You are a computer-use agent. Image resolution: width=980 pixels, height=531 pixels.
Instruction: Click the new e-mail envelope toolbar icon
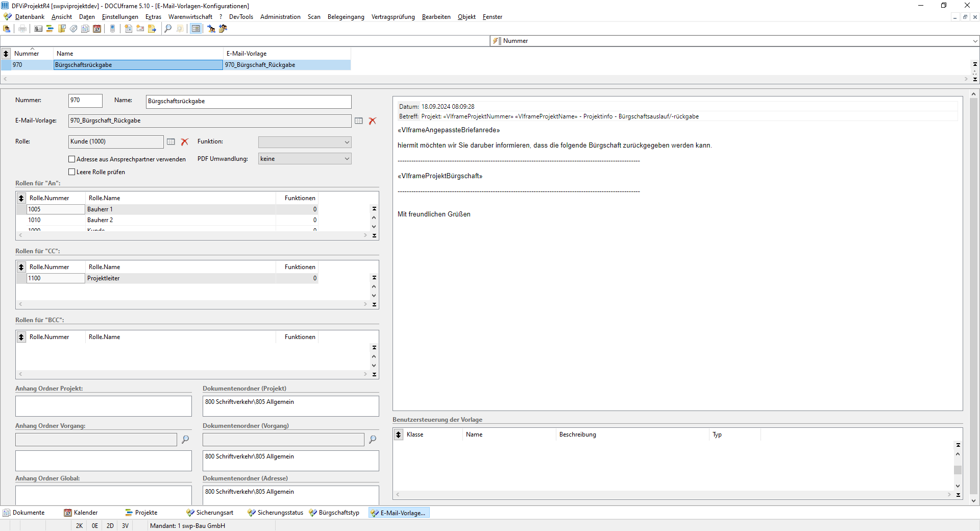pyautogui.click(x=140, y=29)
